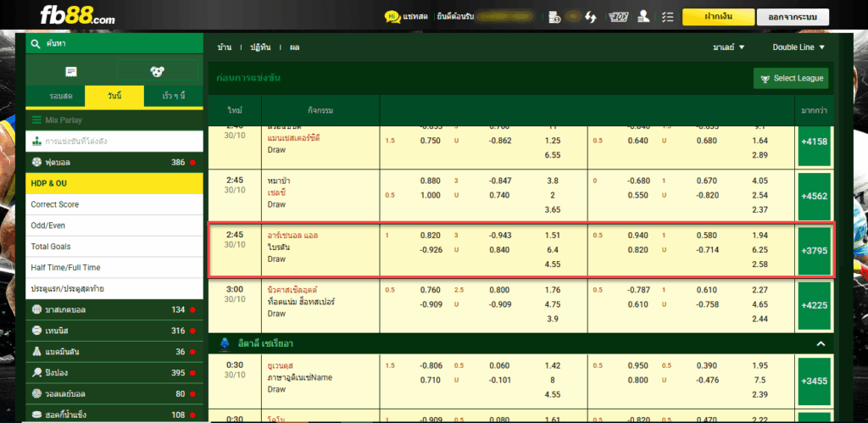Open the ปฏิทิน calendar menu item
The image size is (868, 423).
260,47
